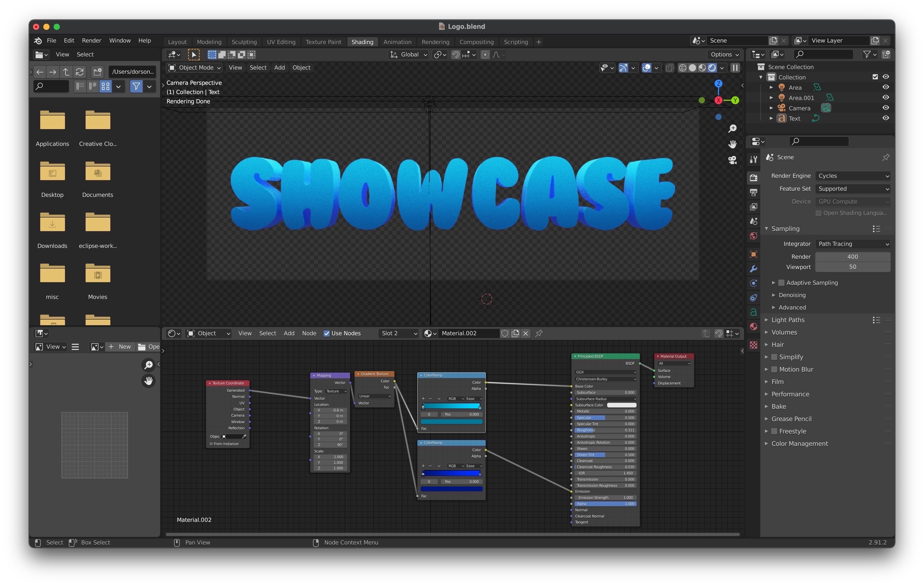Switch to the Scripting workspace tab

[x=516, y=42]
